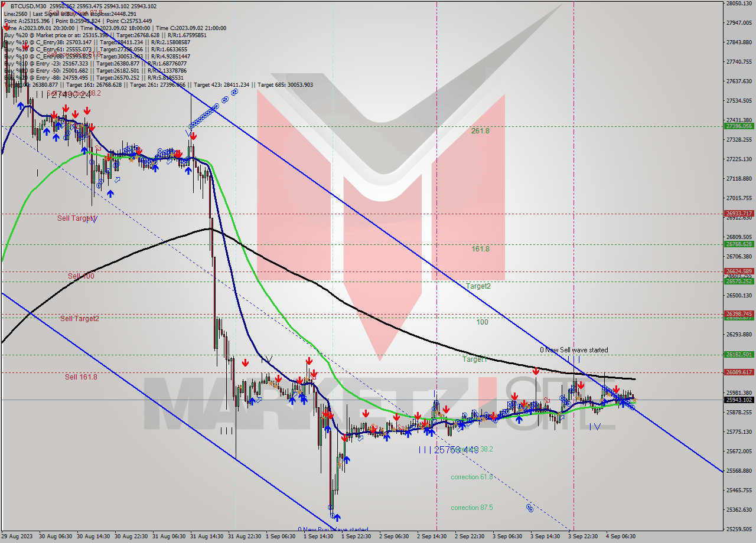Click the '161.8' Fibonacci label
Viewport: 756px width, 543px height.
pos(480,249)
